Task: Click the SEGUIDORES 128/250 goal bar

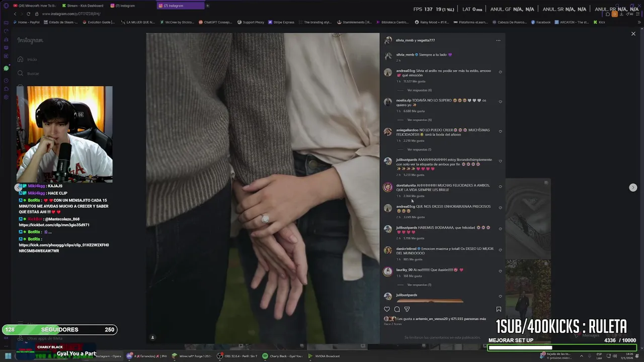Action: pos(59,330)
